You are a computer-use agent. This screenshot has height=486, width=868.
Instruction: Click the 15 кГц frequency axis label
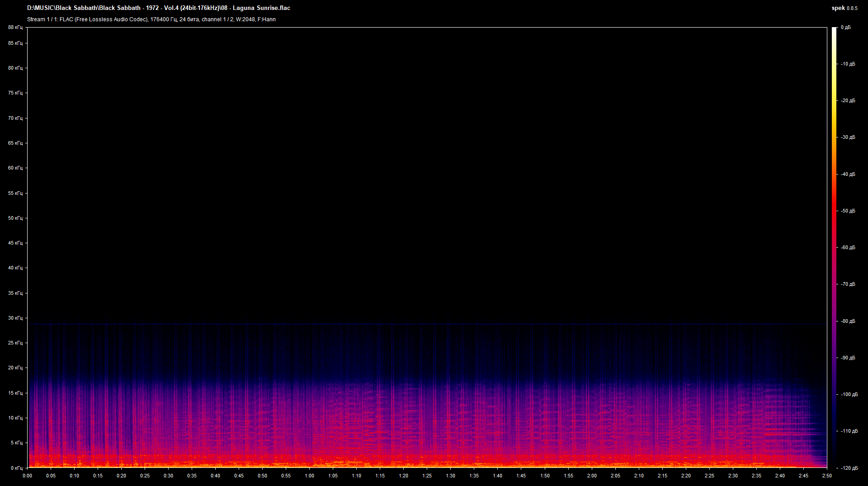(x=15, y=393)
